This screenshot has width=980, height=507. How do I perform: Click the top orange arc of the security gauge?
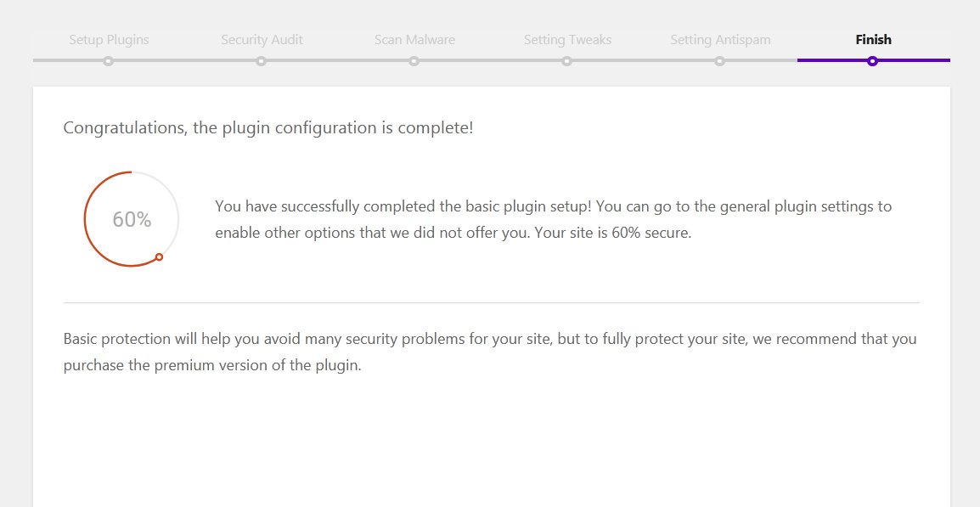coord(109,178)
